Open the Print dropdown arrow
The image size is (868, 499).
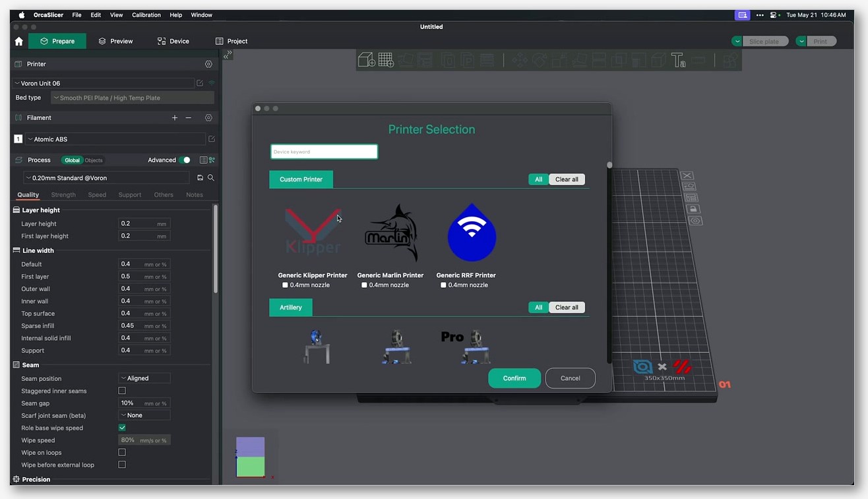coord(801,41)
